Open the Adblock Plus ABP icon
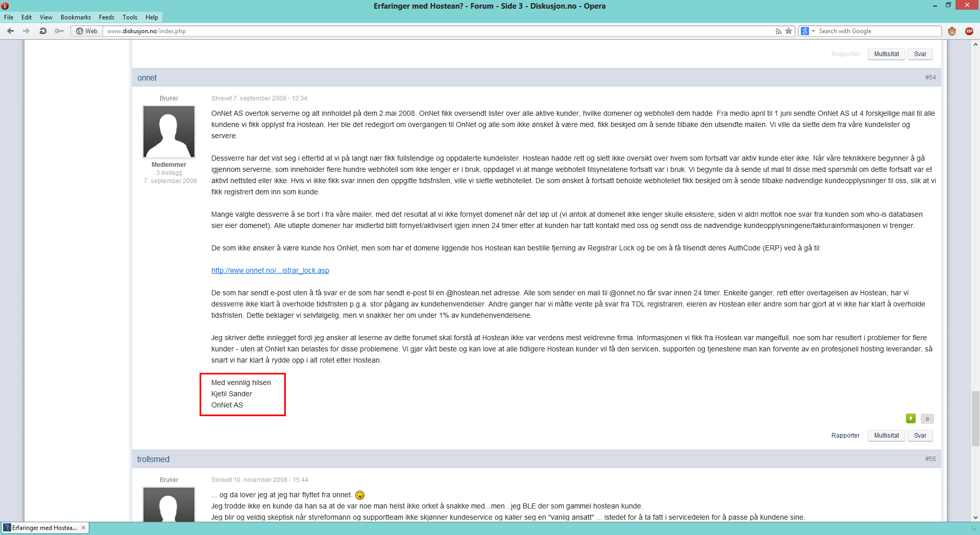980x535 pixels. click(x=969, y=31)
